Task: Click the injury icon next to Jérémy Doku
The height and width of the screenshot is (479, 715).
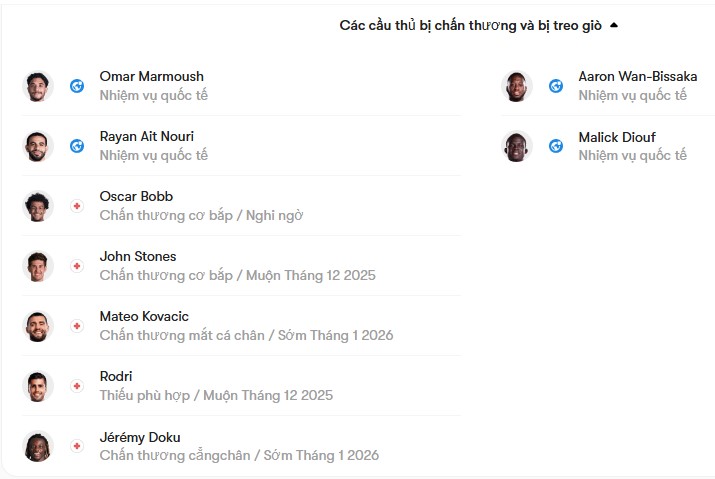Action: (x=77, y=446)
